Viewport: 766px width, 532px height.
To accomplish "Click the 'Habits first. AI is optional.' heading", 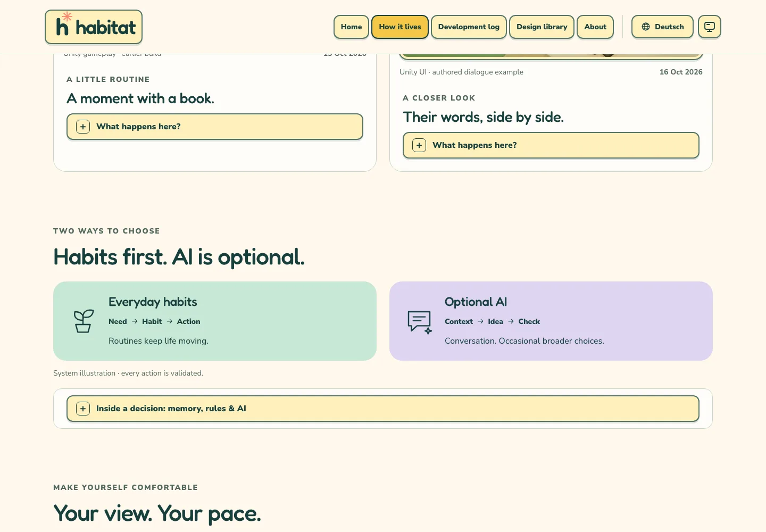I will (x=179, y=257).
